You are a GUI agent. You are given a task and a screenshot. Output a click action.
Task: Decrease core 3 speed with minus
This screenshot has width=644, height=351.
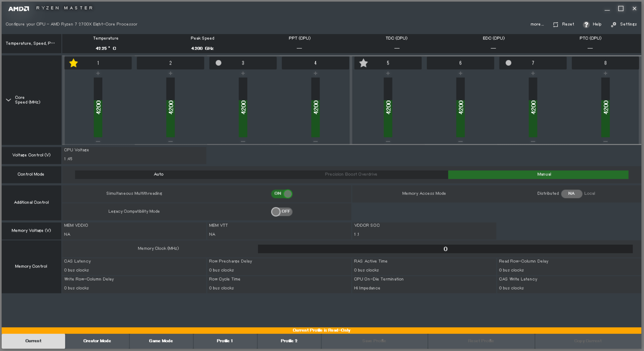click(x=243, y=142)
